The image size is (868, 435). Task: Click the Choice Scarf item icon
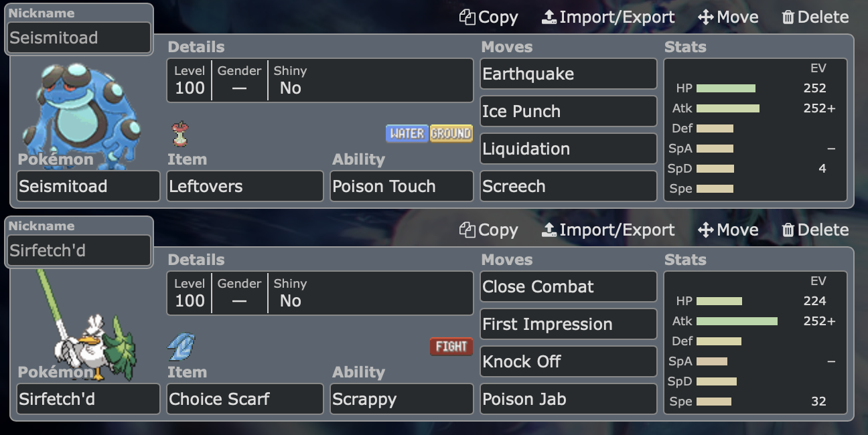[x=181, y=347]
